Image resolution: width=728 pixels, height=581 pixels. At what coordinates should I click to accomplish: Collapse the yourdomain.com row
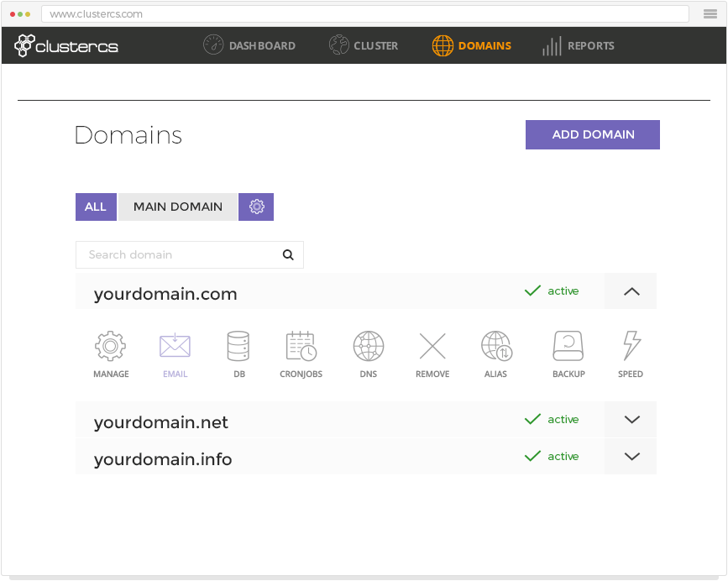tap(631, 291)
